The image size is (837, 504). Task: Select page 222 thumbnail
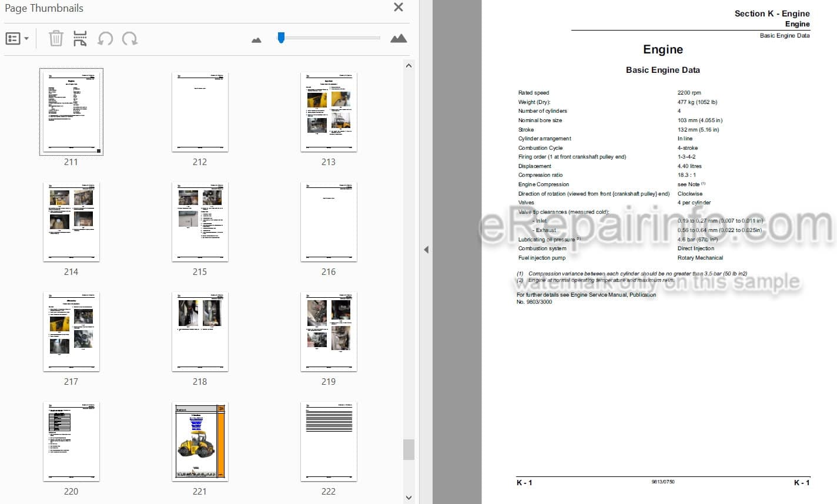329,441
